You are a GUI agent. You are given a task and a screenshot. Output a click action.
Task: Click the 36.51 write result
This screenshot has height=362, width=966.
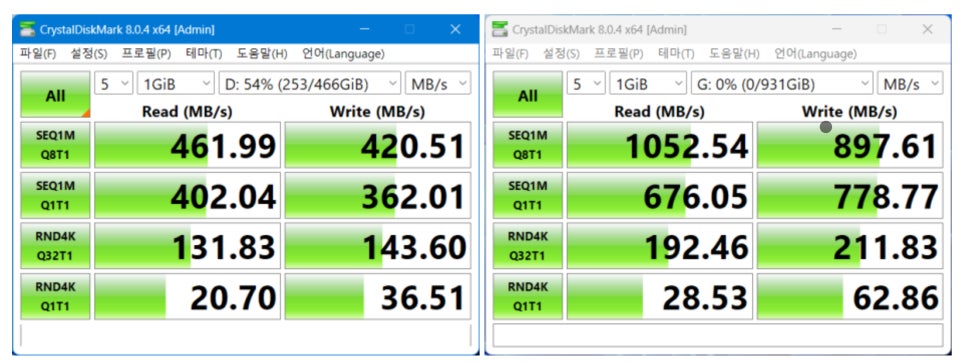(x=378, y=297)
